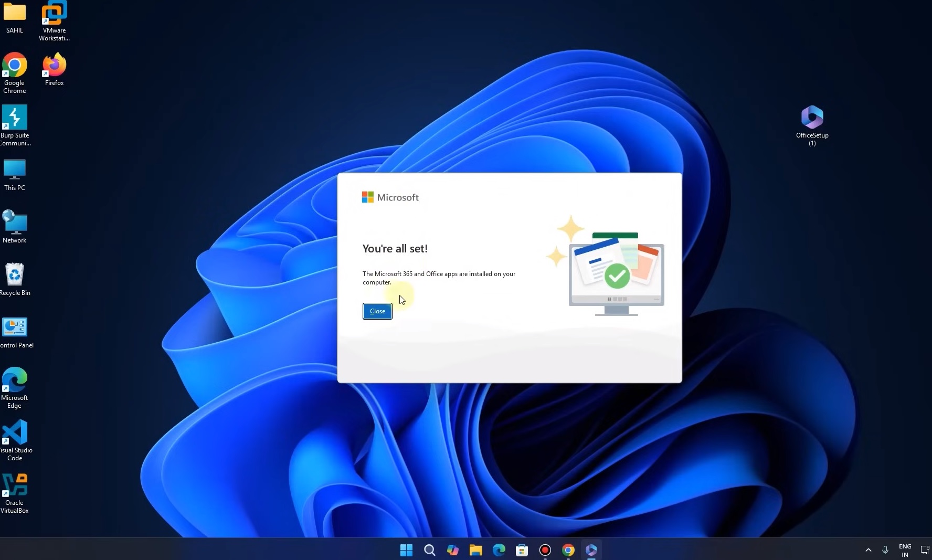Open Microsoft Store from the taskbar

522,550
